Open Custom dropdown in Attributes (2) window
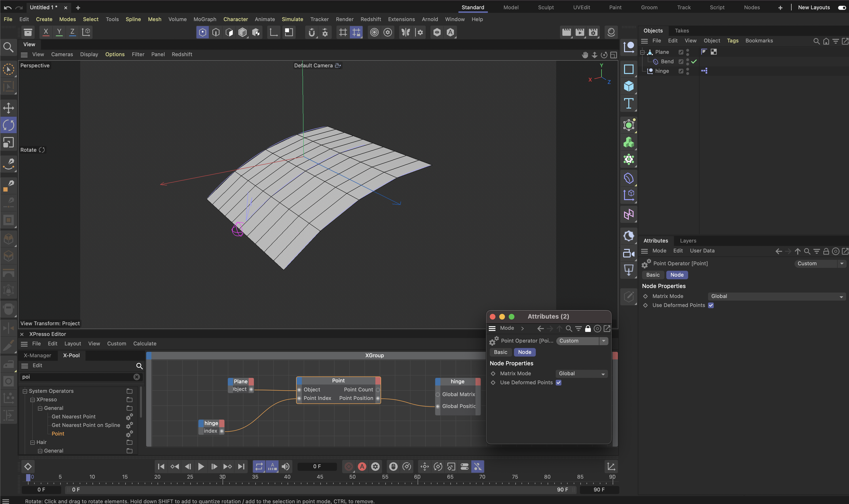Screen dimensions: 849x504 [582, 341]
